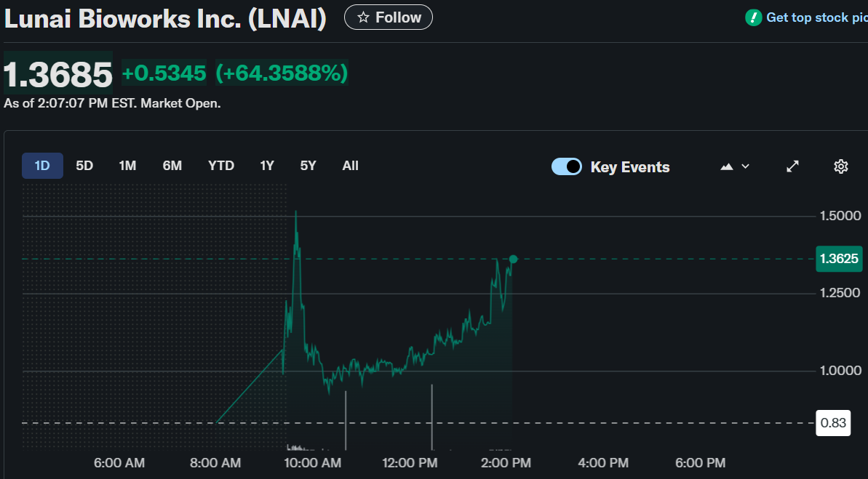Switch chart to 1M range
This screenshot has height=479, width=868.
[x=127, y=166]
